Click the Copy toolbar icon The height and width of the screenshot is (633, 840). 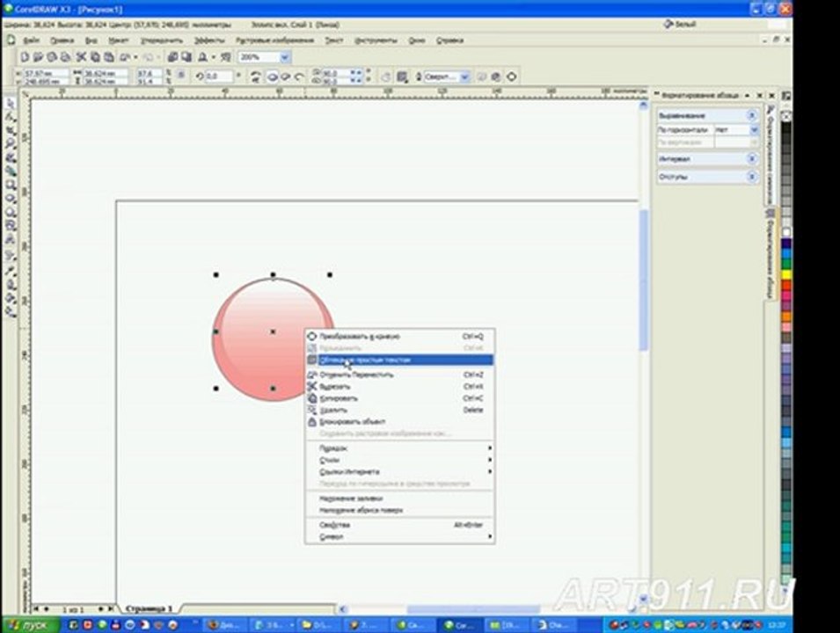(x=95, y=57)
